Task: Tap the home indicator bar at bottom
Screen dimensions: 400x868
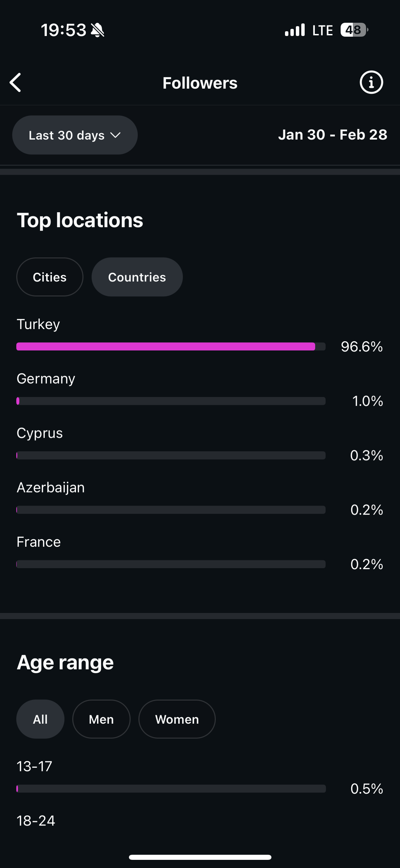Action: (200, 857)
